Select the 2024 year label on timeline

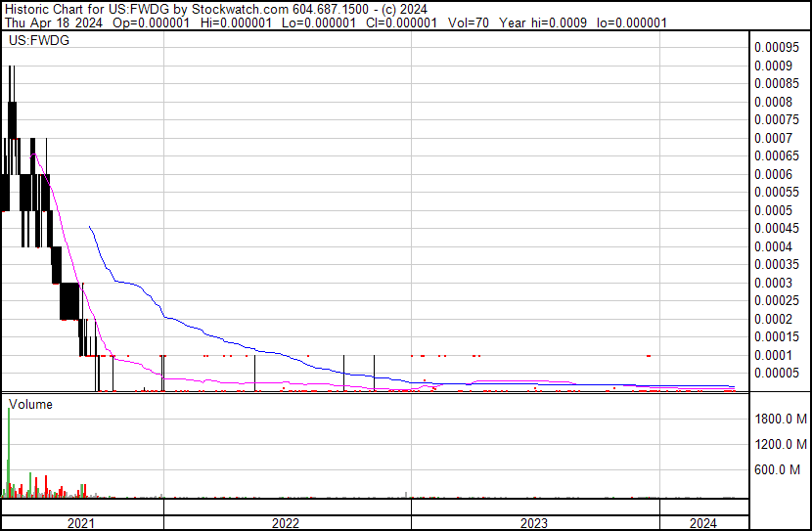[702, 523]
